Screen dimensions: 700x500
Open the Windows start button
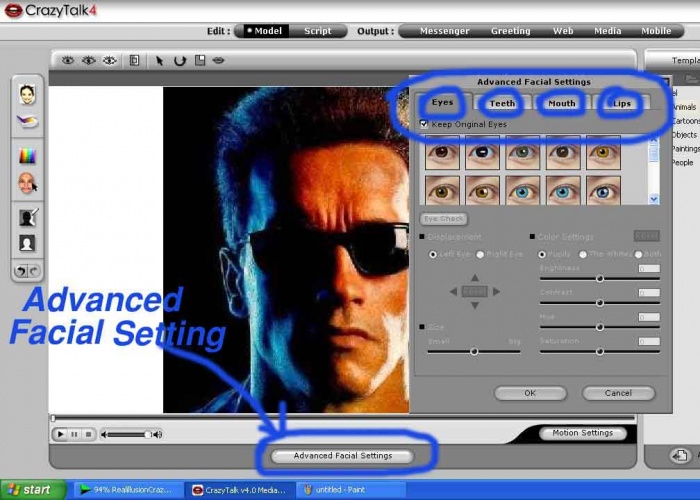33,490
